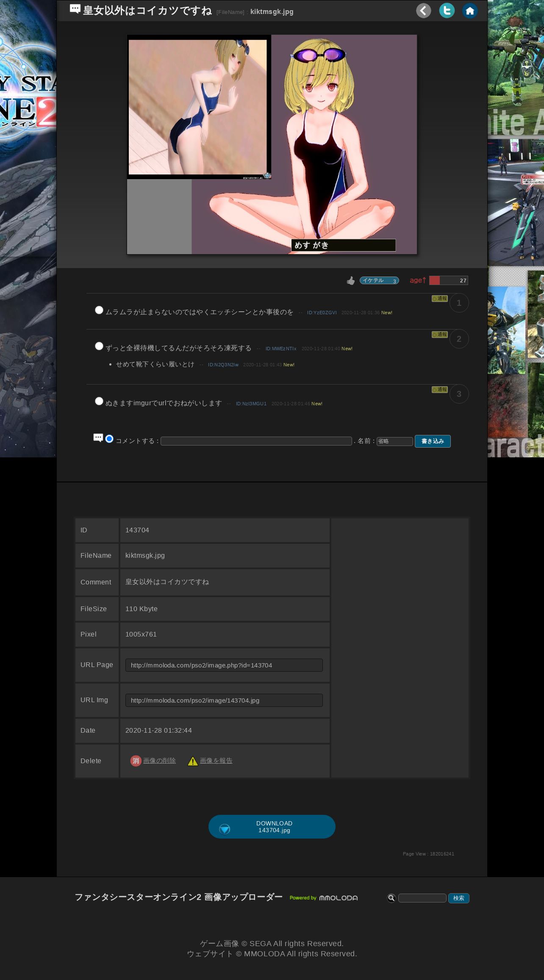Image resolution: width=544 pixels, height=980 pixels.
Task: Click user ID:YzE0ZGVl
Action: (322, 313)
